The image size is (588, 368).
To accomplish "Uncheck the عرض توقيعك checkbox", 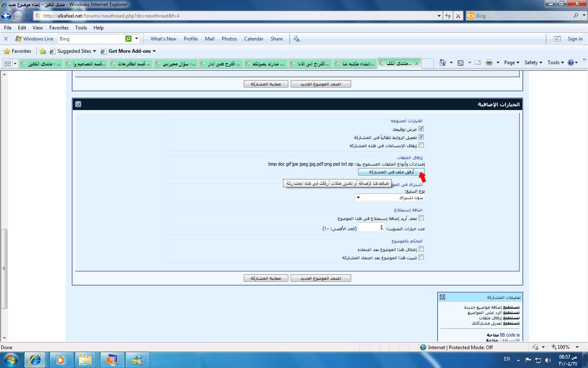I will click(x=421, y=129).
